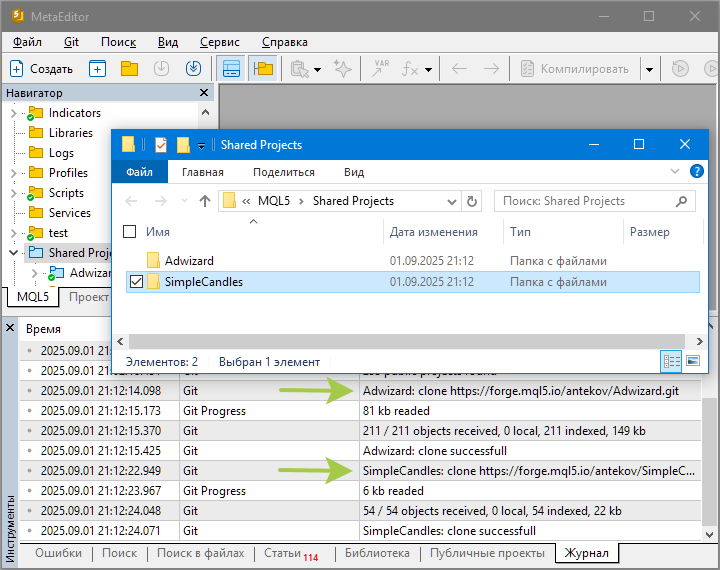Click the new project plus-window icon
This screenshot has height=570, width=720.
(x=97, y=69)
